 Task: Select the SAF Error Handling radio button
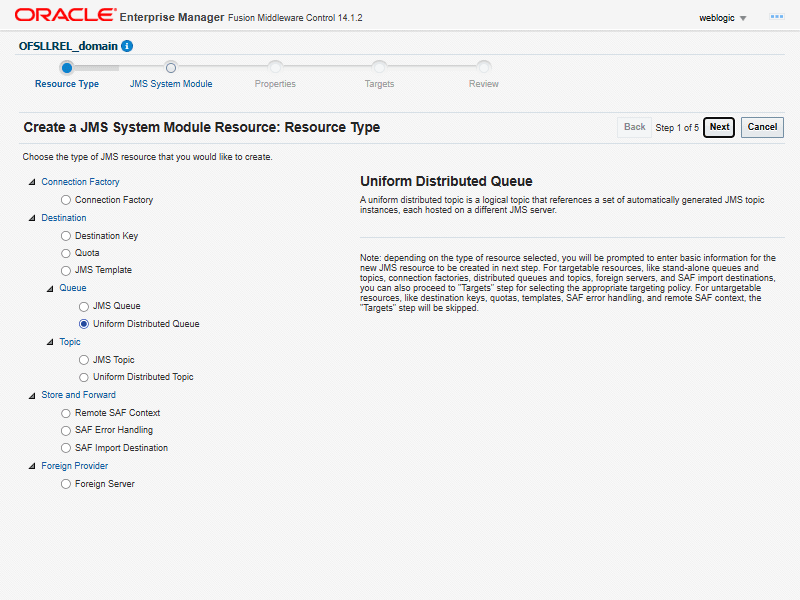66,431
